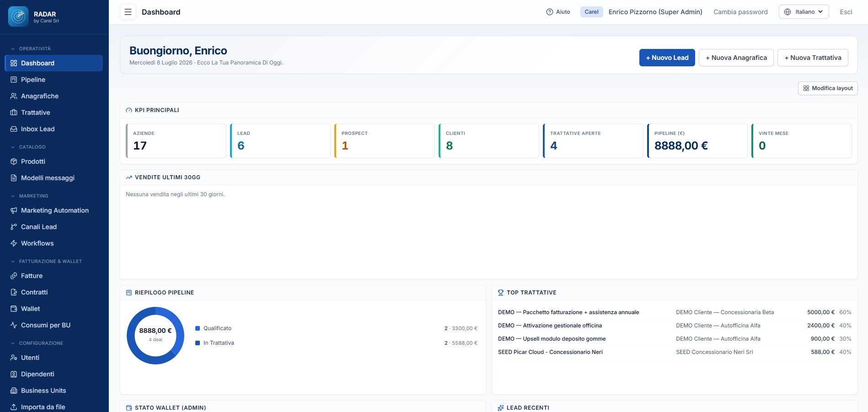Click the Prodotti box icon
Screen dimensions: 868x412
(x=14, y=161)
